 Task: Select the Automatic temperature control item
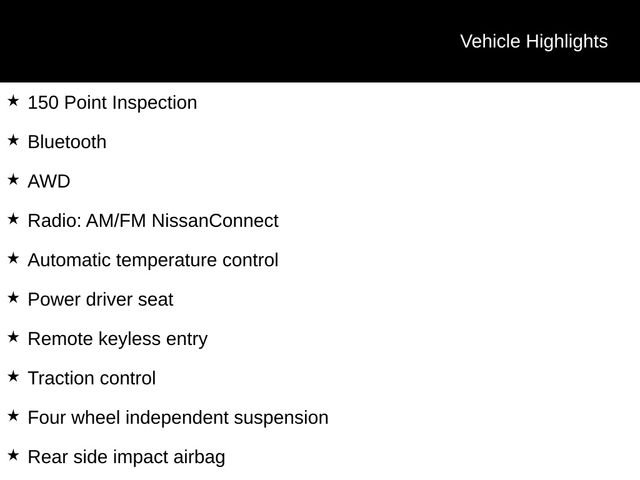(x=153, y=260)
